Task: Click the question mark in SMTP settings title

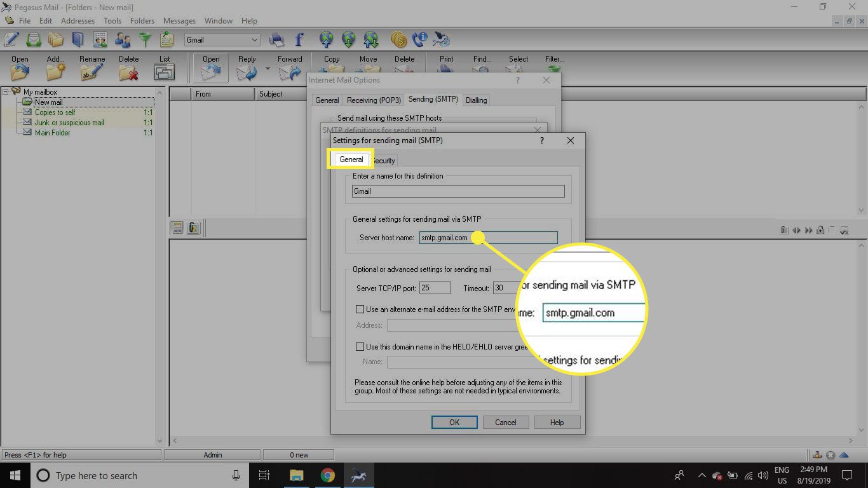Action: [x=542, y=140]
